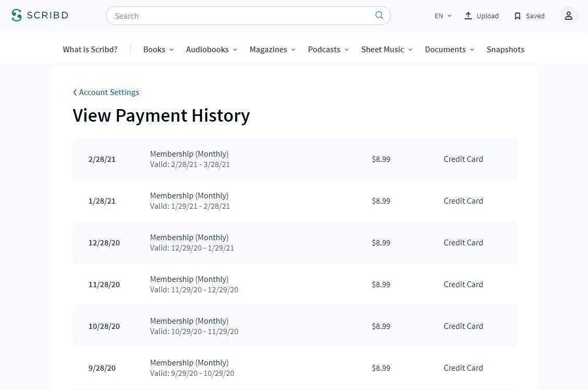The width and height of the screenshot is (588, 390).
Task: Expand the Audiobooks menu
Action: [211, 50]
